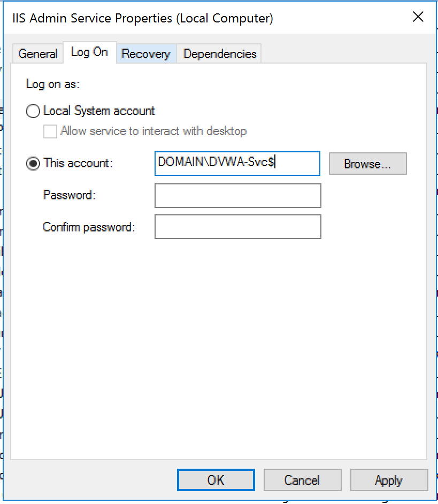The image size is (438, 504).
Task: Confirm with the OK button
Action: (x=216, y=480)
